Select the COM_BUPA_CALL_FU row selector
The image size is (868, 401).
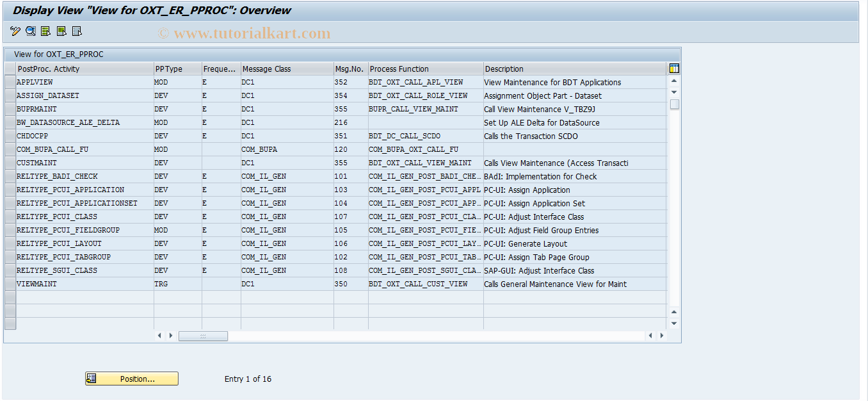10,149
